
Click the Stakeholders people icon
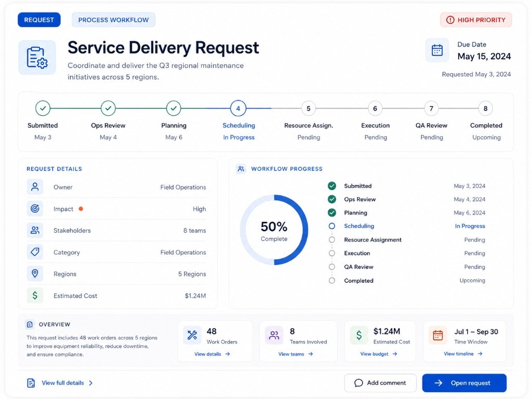(x=35, y=230)
